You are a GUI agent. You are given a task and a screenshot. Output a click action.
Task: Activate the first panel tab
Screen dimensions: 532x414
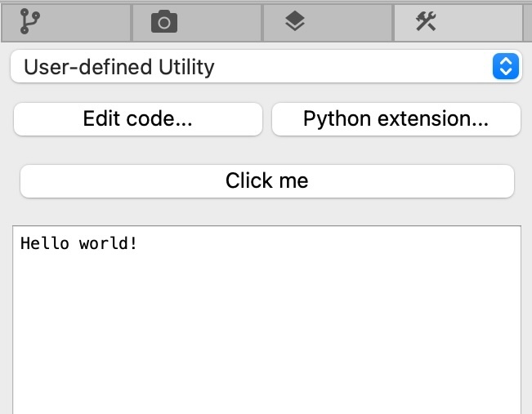[x=65, y=22]
